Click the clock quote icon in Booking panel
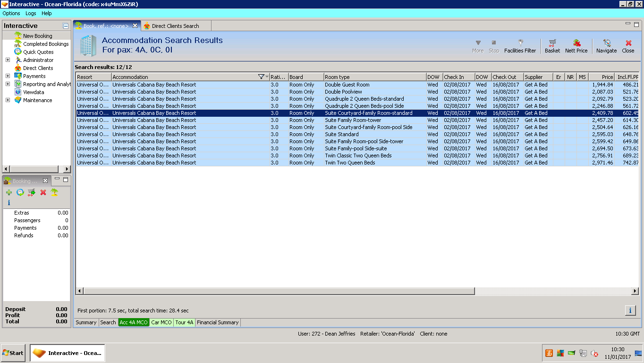The image size is (644, 363). pos(20,192)
